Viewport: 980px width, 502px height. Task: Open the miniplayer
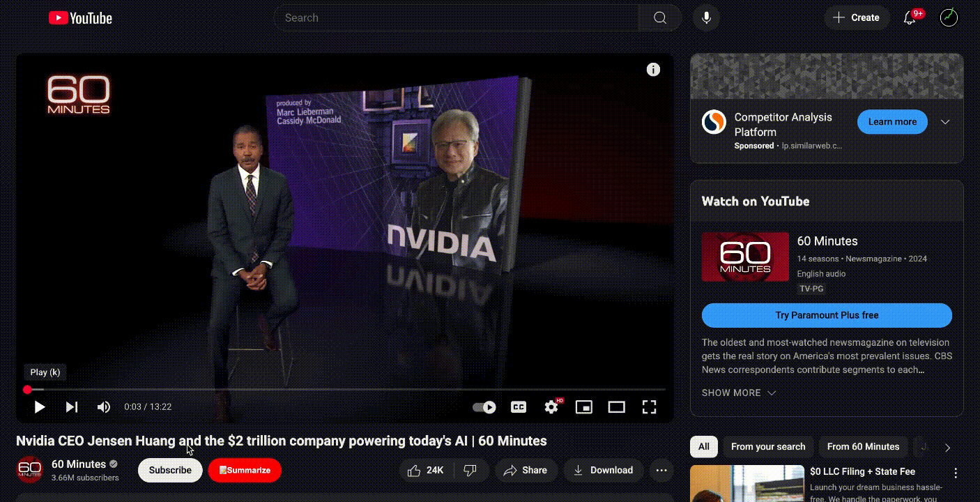coord(584,406)
